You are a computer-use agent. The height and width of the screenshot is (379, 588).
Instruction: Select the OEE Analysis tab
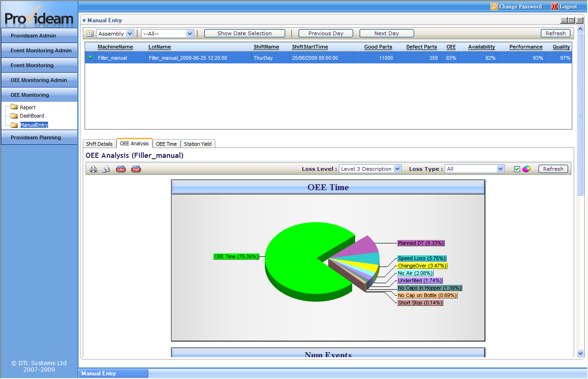pos(135,143)
